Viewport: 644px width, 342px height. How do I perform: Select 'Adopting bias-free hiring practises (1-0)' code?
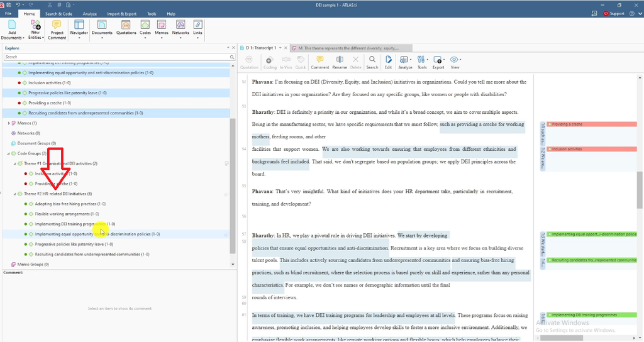(70, 204)
